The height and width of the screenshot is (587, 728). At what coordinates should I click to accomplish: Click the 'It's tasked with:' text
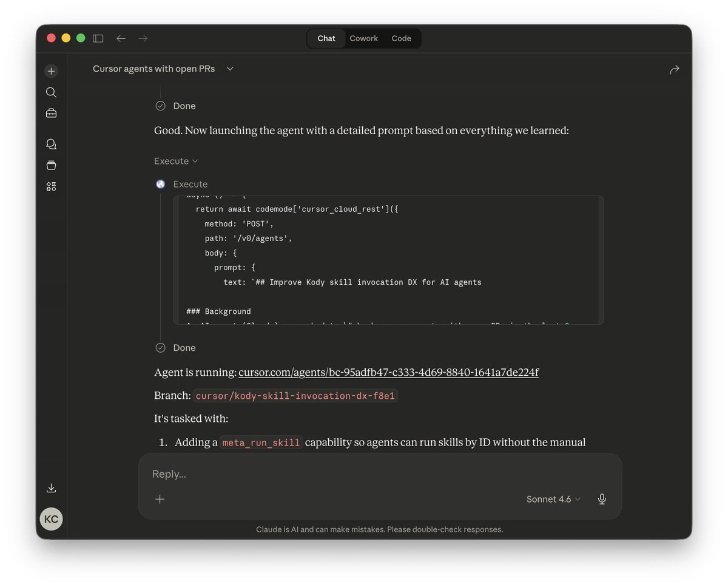(191, 419)
